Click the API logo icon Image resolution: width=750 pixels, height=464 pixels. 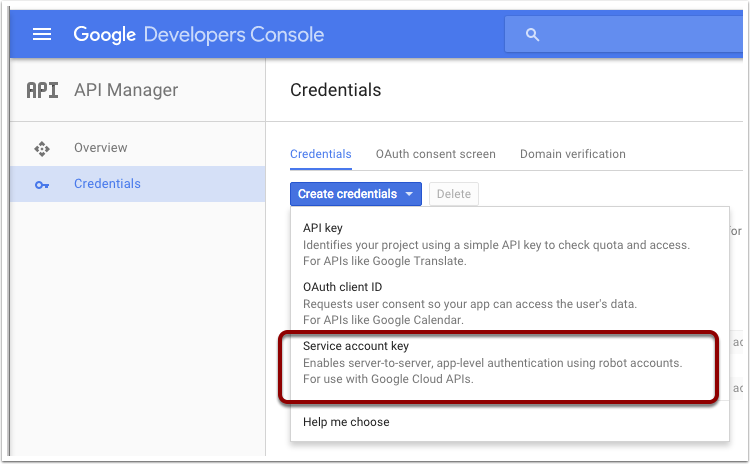43,90
